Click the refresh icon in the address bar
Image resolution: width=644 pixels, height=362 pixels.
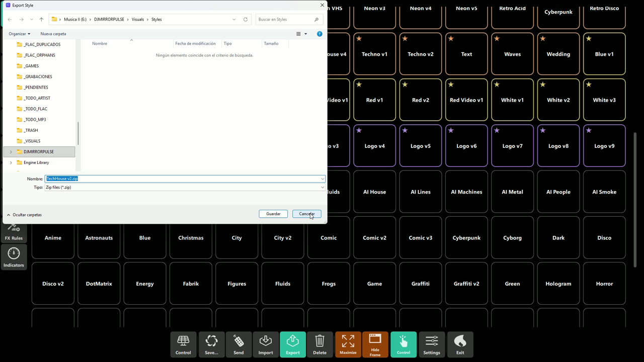click(x=246, y=19)
